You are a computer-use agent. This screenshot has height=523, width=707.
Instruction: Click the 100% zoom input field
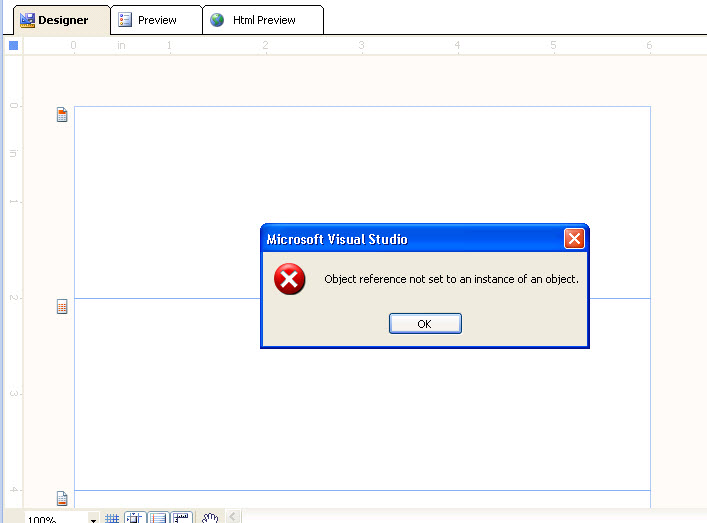tap(56, 518)
